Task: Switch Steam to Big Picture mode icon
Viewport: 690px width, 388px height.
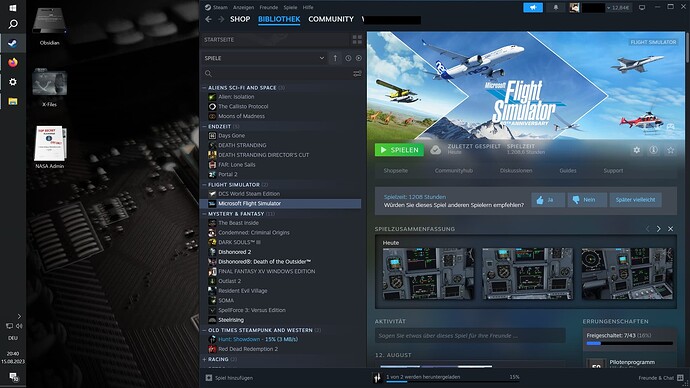Action: tap(642, 7)
